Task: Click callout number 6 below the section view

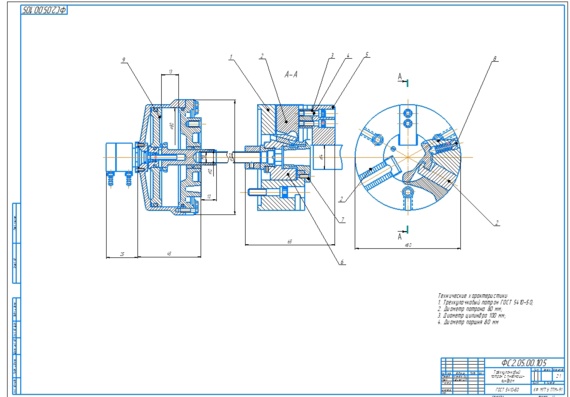Action: coord(342,262)
